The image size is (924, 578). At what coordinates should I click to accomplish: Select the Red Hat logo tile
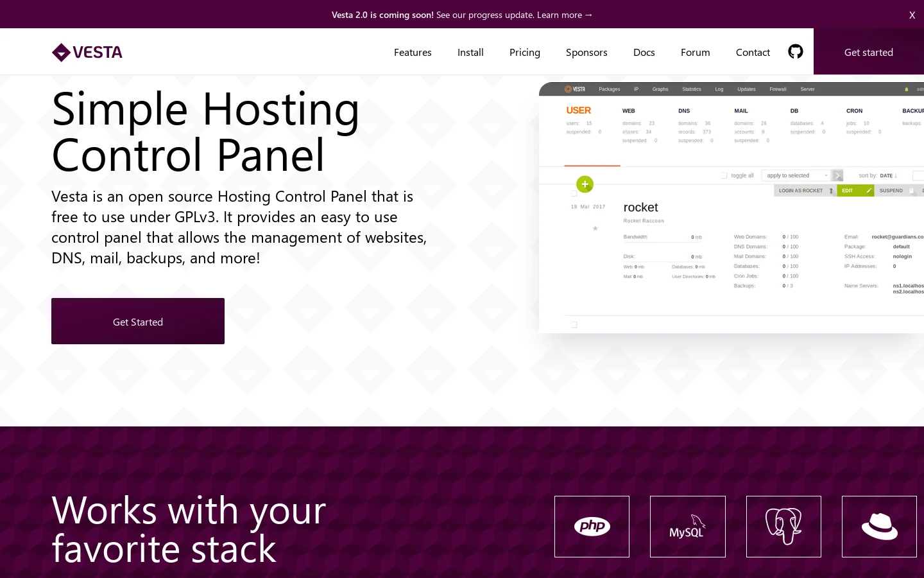[879, 527]
